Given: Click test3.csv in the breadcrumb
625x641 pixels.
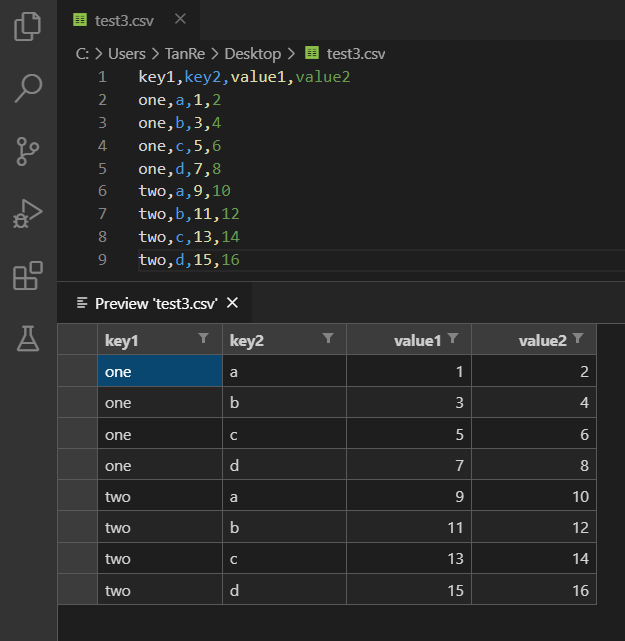Looking at the screenshot, I should click(356, 54).
